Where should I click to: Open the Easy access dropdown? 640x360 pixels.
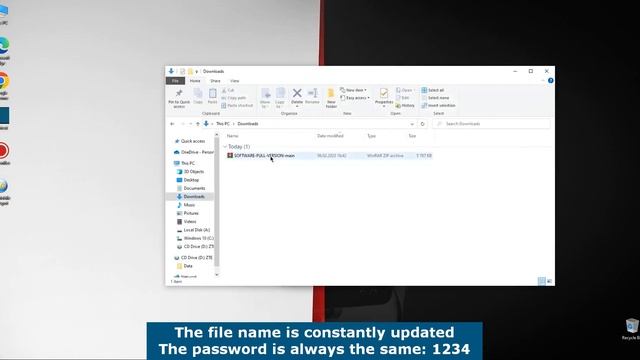pyautogui.click(x=355, y=98)
